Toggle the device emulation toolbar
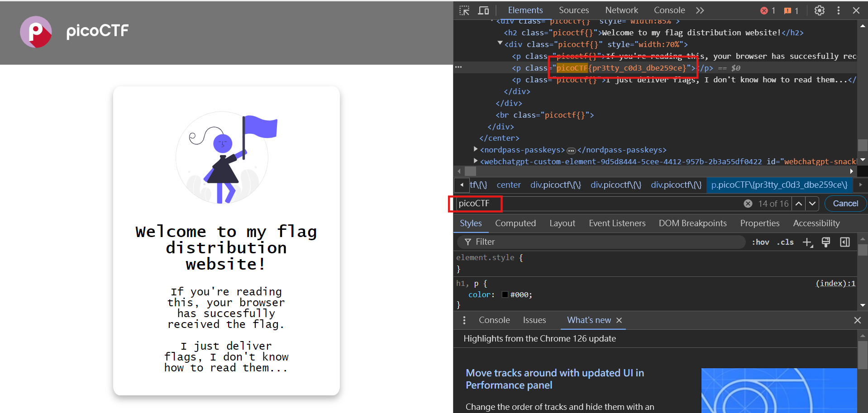The width and height of the screenshot is (868, 413). [x=483, y=10]
